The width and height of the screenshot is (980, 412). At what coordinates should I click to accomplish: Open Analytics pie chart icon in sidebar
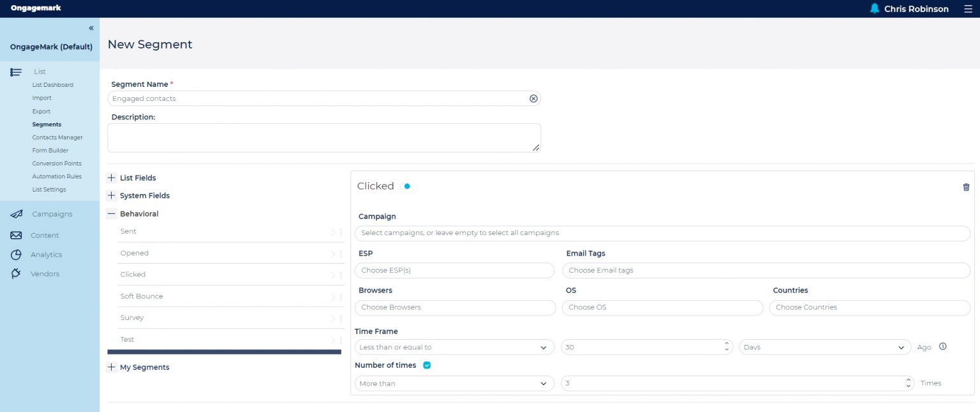pos(17,254)
